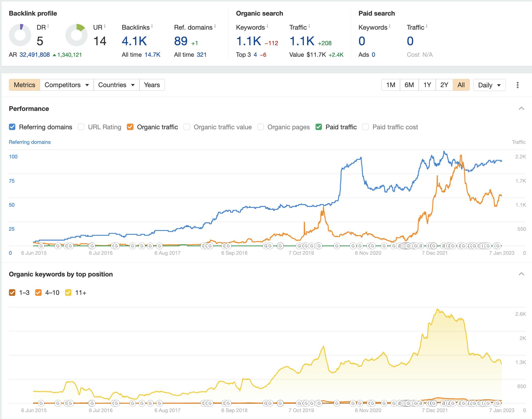Open the 4.1K backlinks count link
This screenshot has height=419, width=532.
point(134,41)
